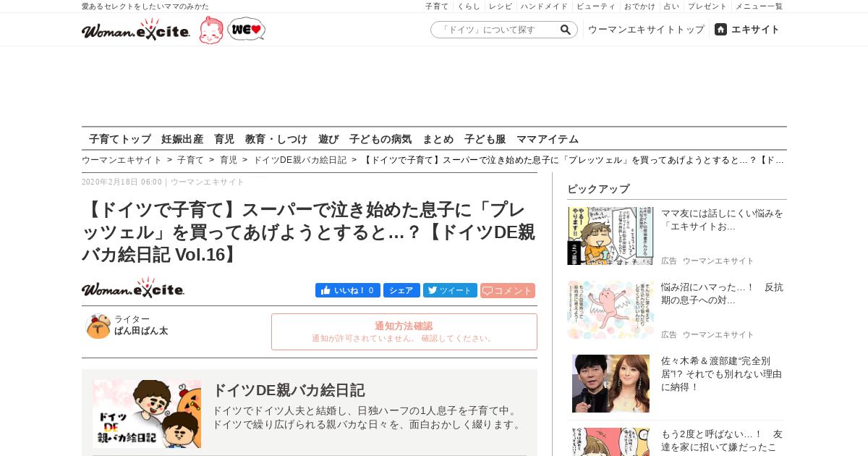Go to ウーマンエキサイト breadcrumb
This screenshot has height=456, width=868.
pos(122,160)
